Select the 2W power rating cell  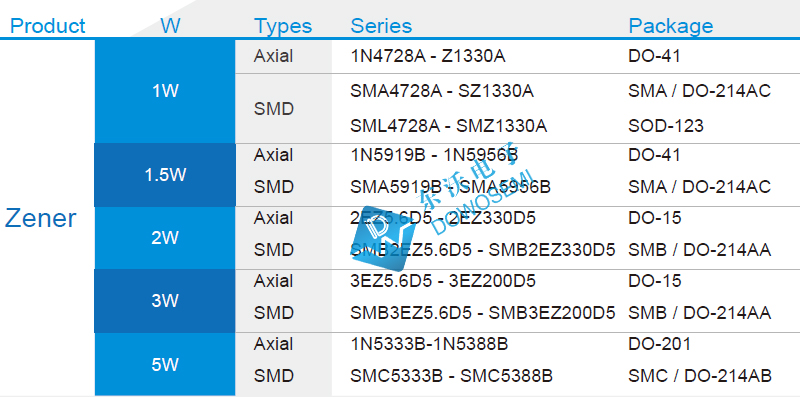[x=165, y=238]
